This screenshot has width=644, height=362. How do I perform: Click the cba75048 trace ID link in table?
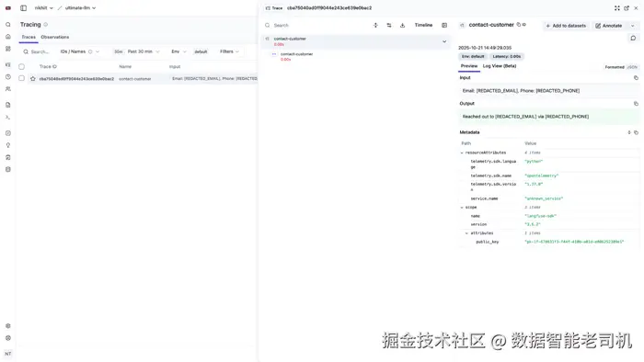[x=76, y=79]
